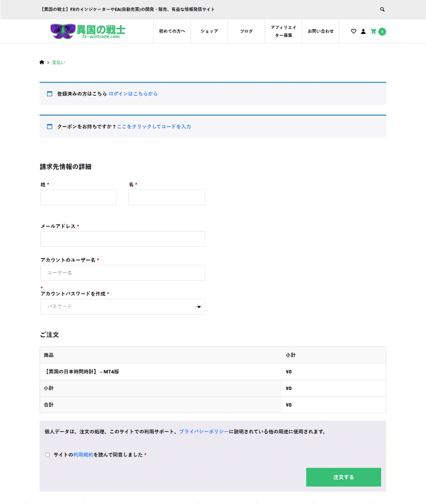Expand coupon field via ここをクリックしてコードを入力
Image resolution: width=426 pixels, height=504 pixels.
pos(154,127)
